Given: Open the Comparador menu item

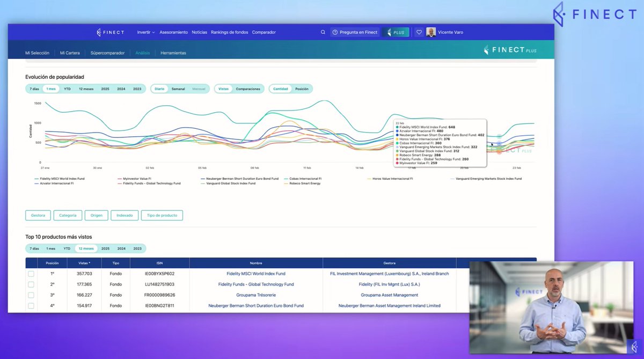Looking at the screenshot, I should 264,32.
